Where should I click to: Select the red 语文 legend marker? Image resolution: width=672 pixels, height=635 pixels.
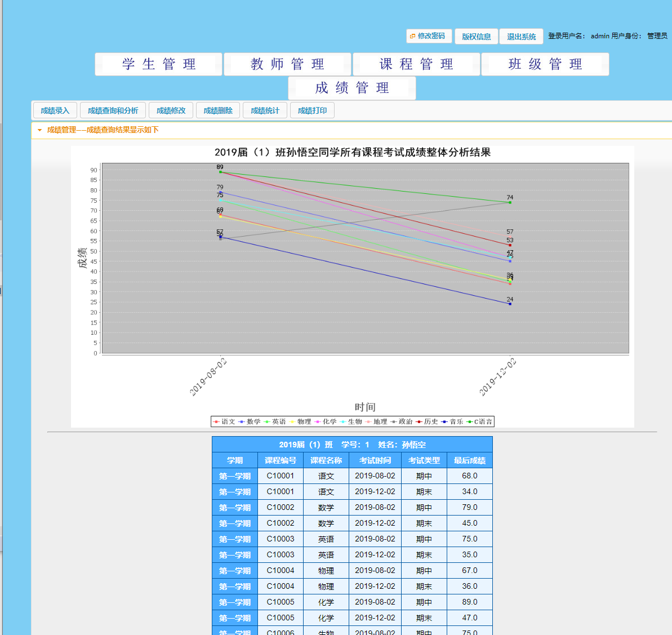point(216,421)
